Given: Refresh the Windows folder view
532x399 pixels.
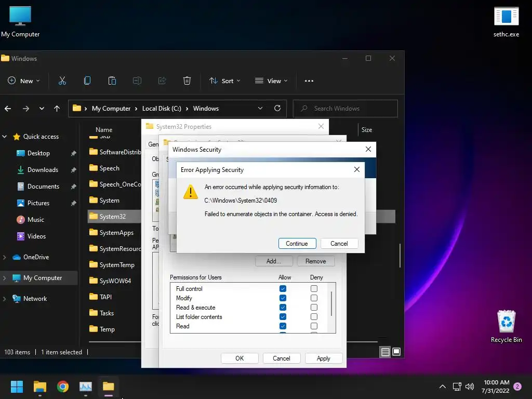Looking at the screenshot, I should click(277, 108).
